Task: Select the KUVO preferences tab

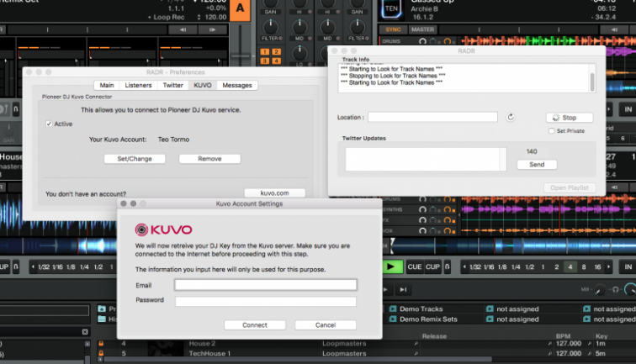Action: (203, 85)
